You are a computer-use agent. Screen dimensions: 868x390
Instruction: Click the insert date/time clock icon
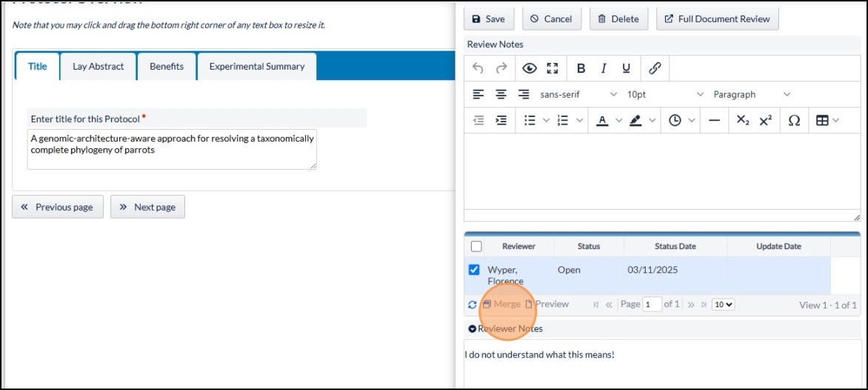[x=675, y=120]
